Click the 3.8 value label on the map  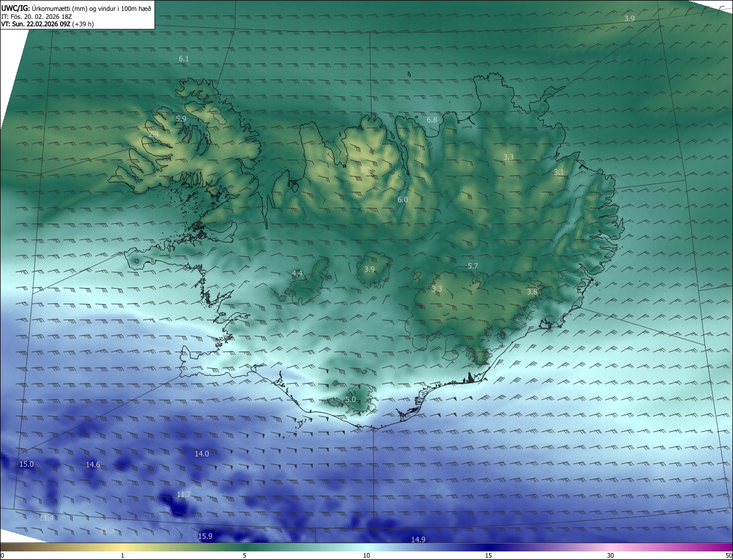click(532, 292)
